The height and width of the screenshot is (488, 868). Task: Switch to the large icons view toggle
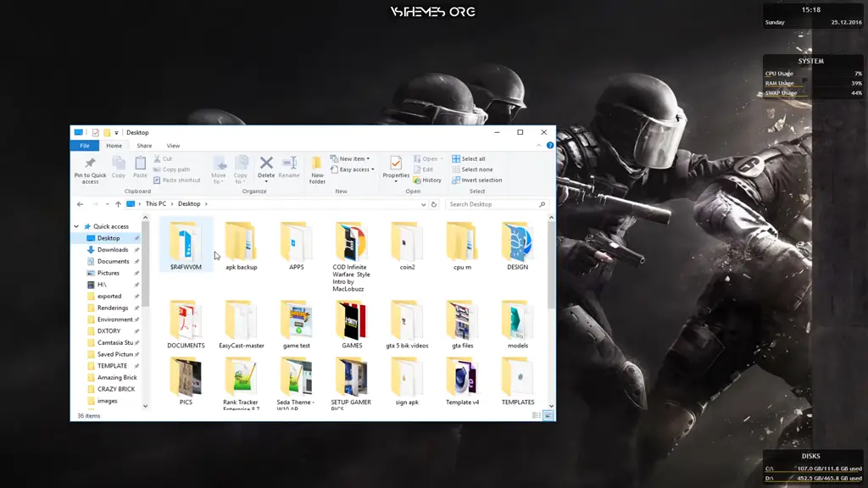click(x=548, y=416)
